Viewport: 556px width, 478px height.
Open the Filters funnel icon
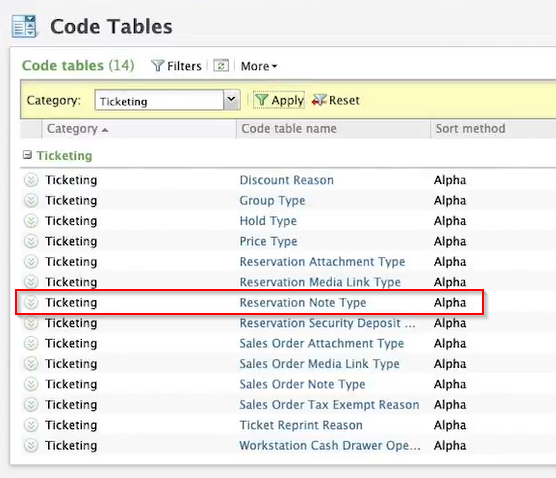(157, 66)
